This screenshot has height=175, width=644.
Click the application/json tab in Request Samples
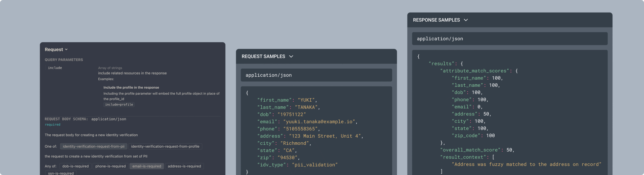316,75
